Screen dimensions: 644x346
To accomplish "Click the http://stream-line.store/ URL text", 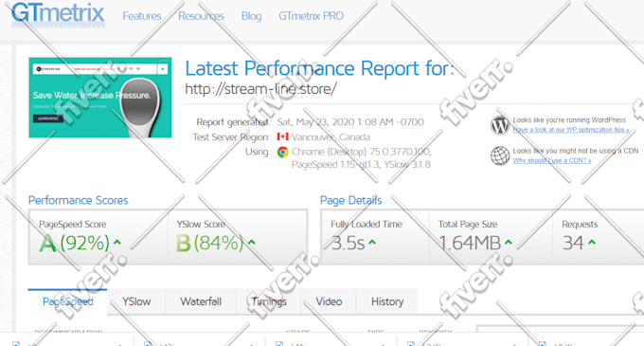I will pos(260,89).
